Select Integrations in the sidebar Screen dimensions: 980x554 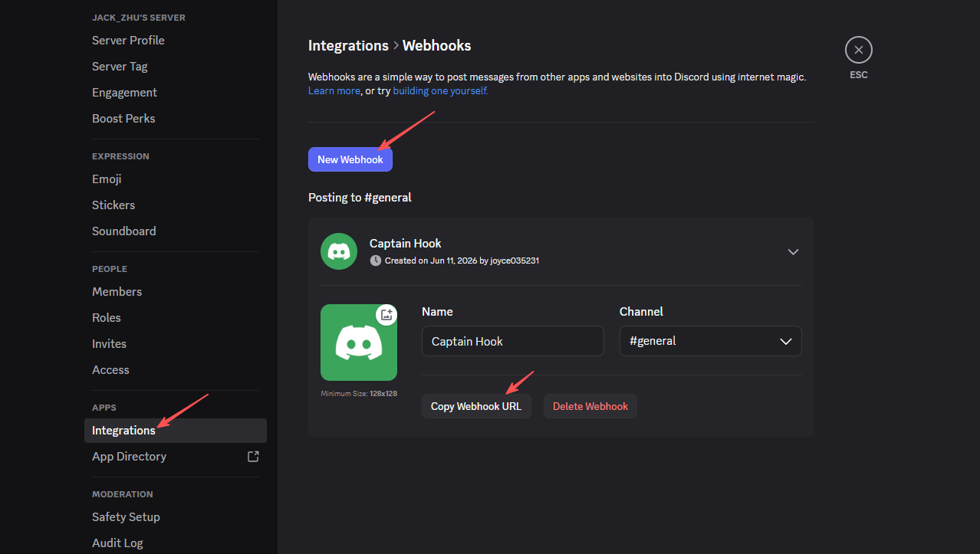[x=176, y=431]
